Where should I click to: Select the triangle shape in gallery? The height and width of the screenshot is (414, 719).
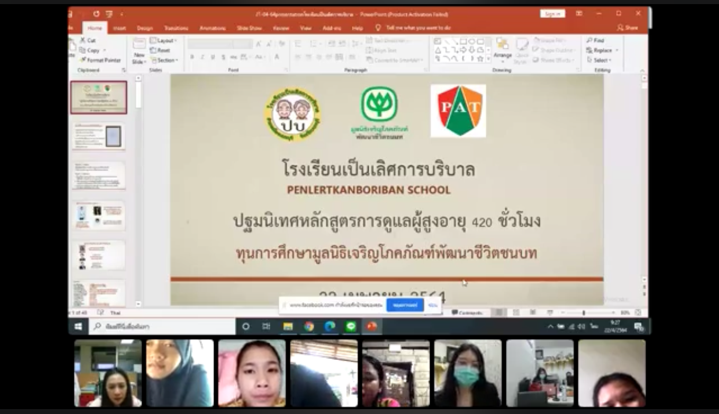(x=438, y=50)
